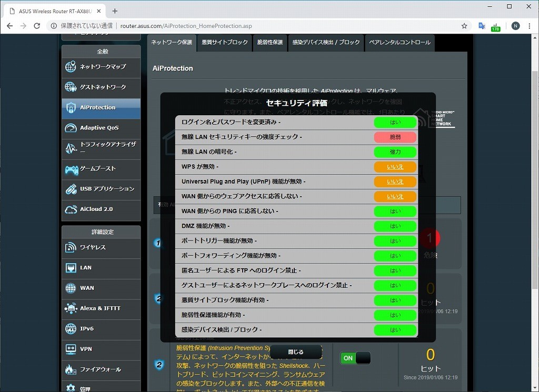Open the トラフィックアナライザー icon
This screenshot has height=392, width=539.
pyautogui.click(x=71, y=148)
